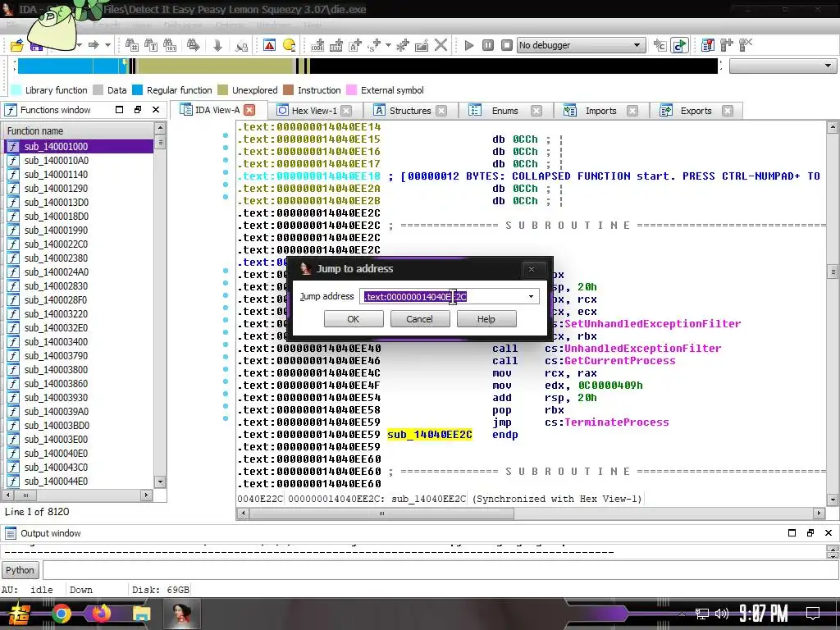This screenshot has width=840, height=630.
Task: Toggle breakpoint dot at line 14040EE4C
Action: click(226, 369)
